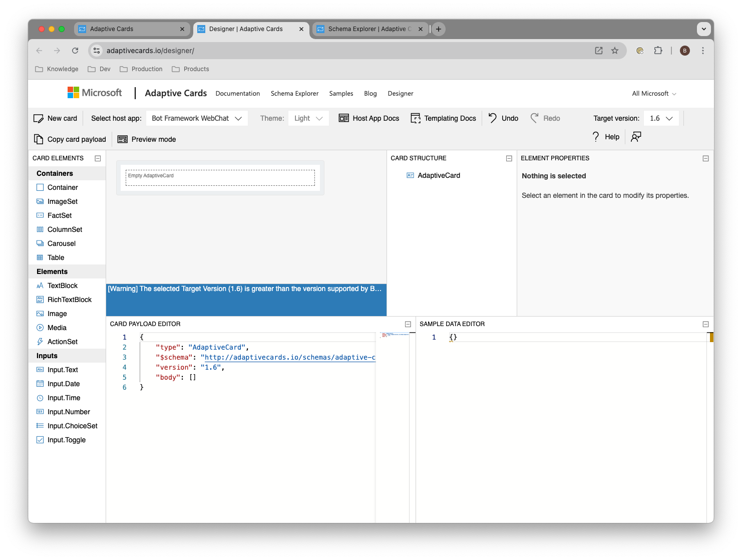Click the feedback person icon near Help
The width and height of the screenshot is (742, 560).
click(x=636, y=137)
